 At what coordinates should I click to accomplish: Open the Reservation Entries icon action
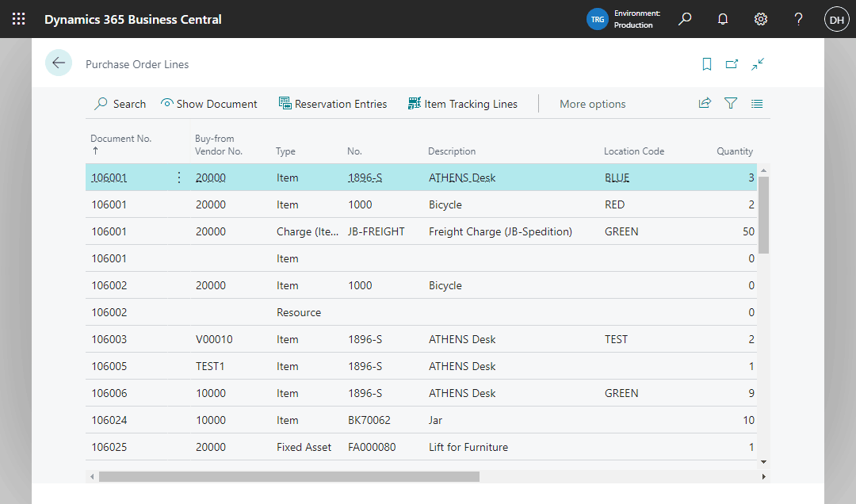333,103
